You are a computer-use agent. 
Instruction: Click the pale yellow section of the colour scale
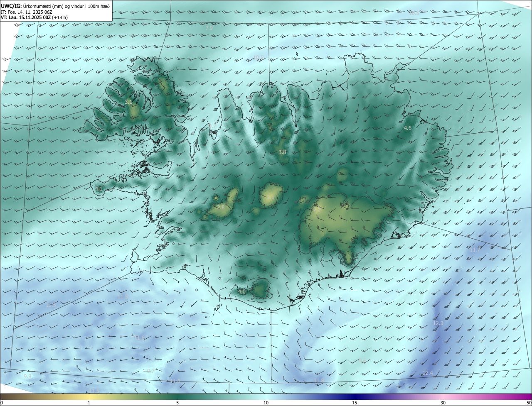(x=89, y=396)
